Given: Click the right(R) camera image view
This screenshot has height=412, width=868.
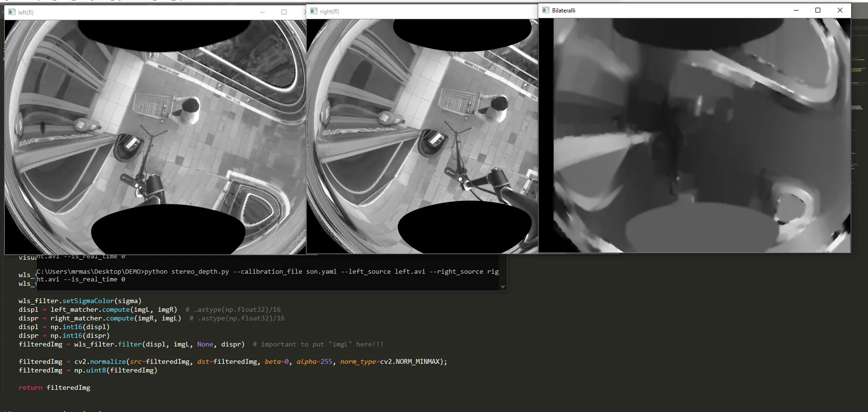Looking at the screenshot, I should click(422, 136).
